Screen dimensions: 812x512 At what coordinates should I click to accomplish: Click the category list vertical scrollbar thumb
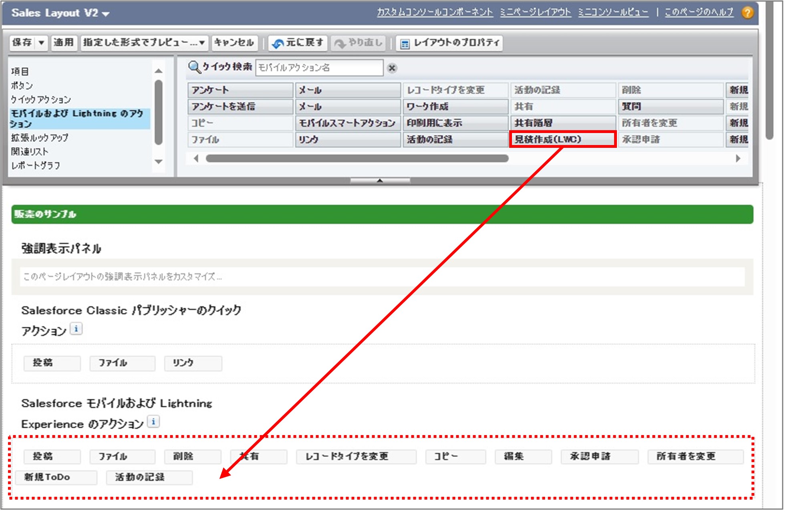159,112
